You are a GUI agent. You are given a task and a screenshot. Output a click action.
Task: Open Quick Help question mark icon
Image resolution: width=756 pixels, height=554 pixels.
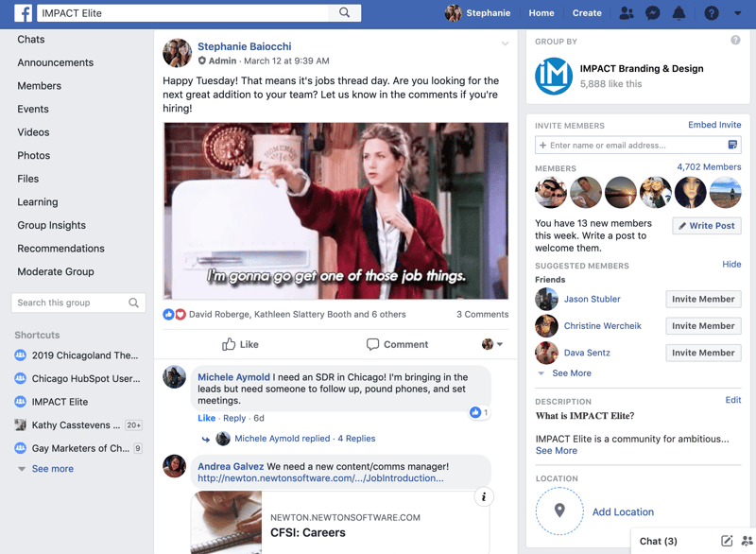click(x=712, y=13)
